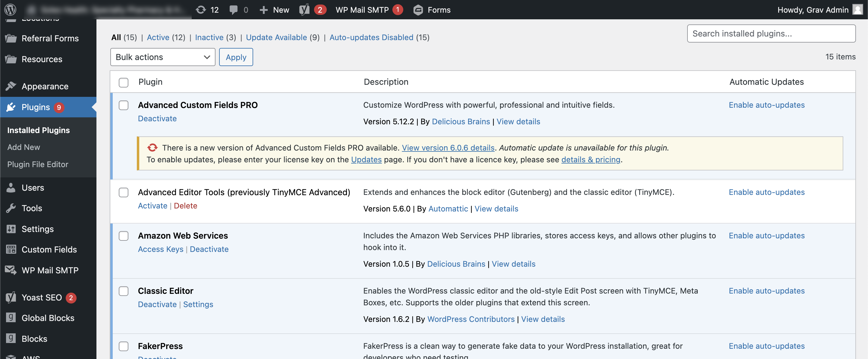Click the Settings sliders icon
868x359 pixels.
(x=11, y=229)
